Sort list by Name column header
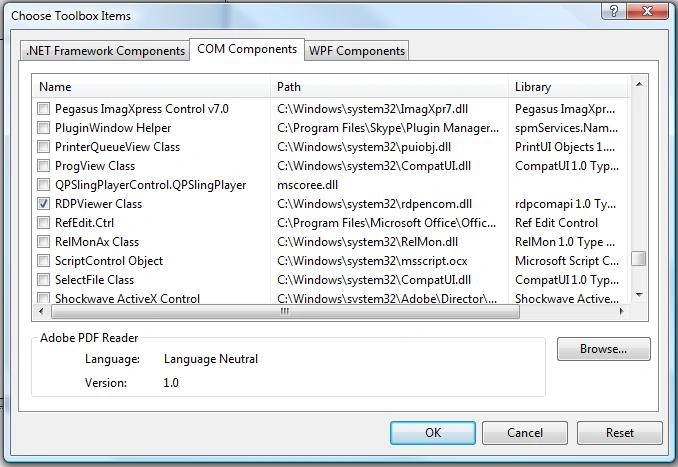Image resolution: width=678 pixels, height=467 pixels. [x=151, y=87]
